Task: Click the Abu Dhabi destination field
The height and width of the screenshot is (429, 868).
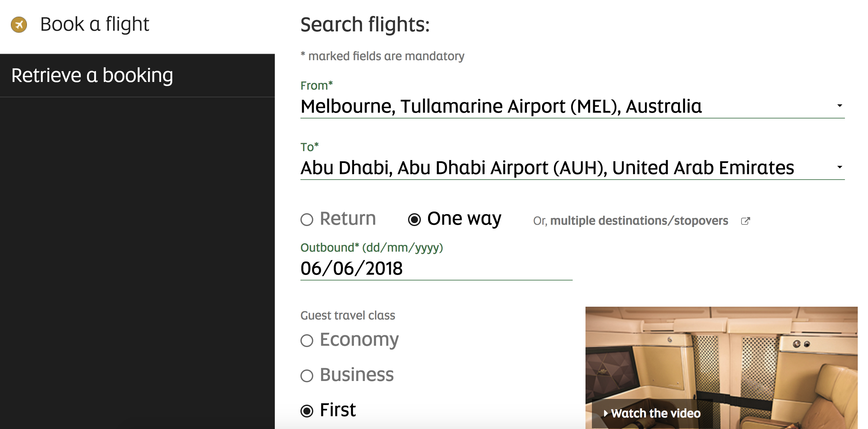Action: point(572,168)
